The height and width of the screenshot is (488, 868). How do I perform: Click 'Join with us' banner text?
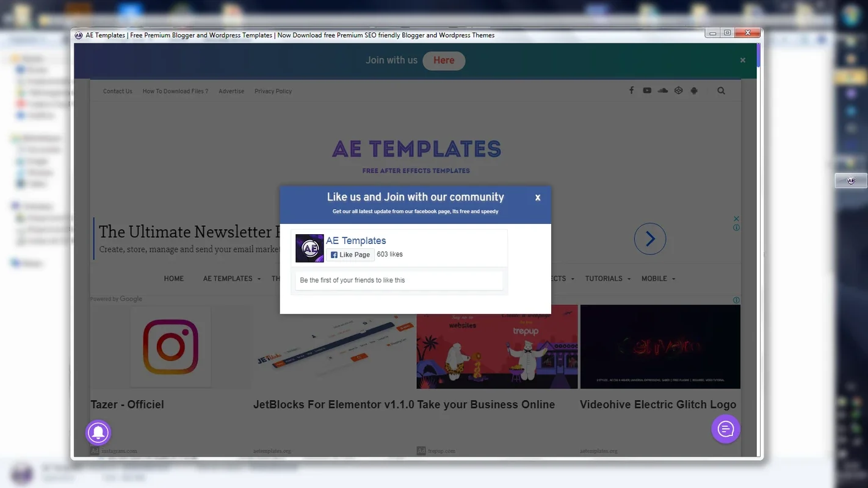coord(391,60)
